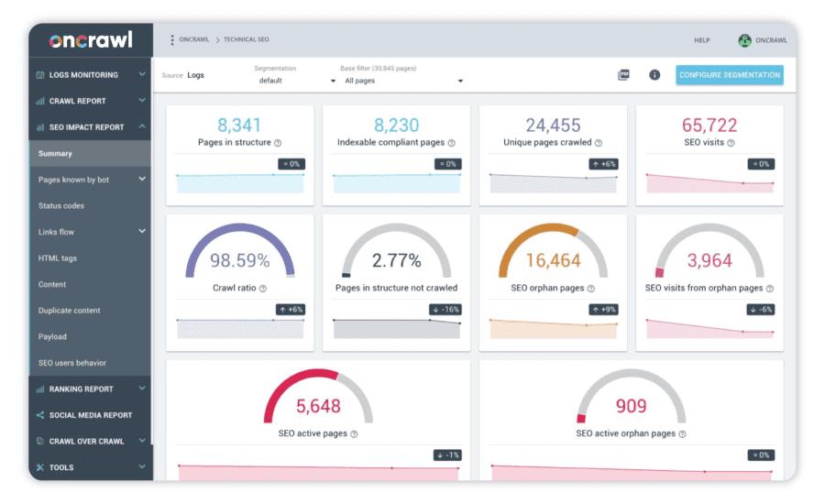Open HTML tags page
This screenshot has height=504, width=825.
tap(58, 258)
